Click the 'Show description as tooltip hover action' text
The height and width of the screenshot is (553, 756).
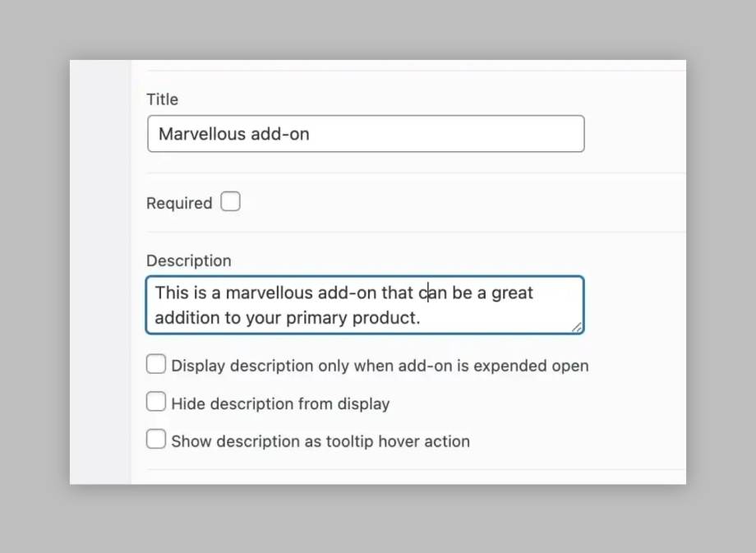coord(320,441)
